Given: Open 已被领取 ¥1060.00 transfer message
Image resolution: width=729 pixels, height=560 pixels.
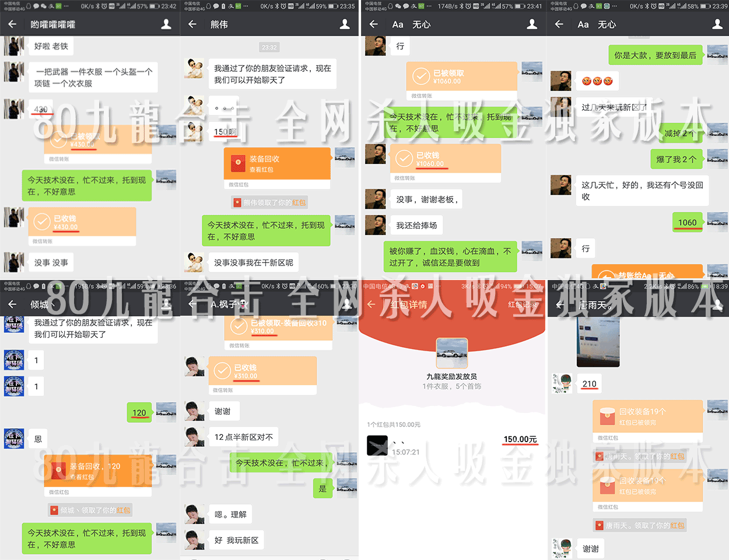Looking at the screenshot, I should (461, 77).
